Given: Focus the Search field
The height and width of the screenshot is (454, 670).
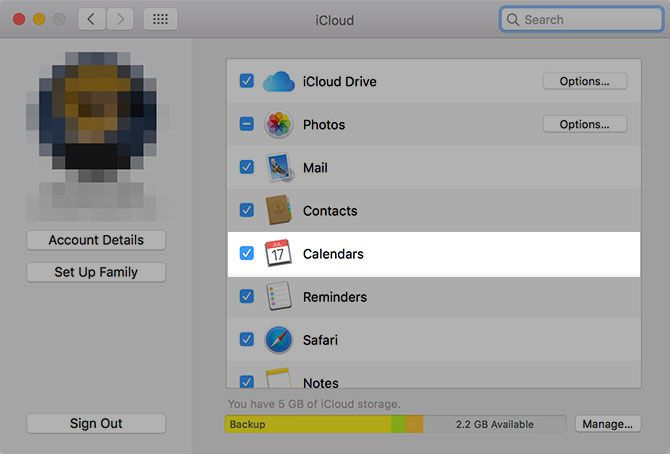Looking at the screenshot, I should pos(581,20).
